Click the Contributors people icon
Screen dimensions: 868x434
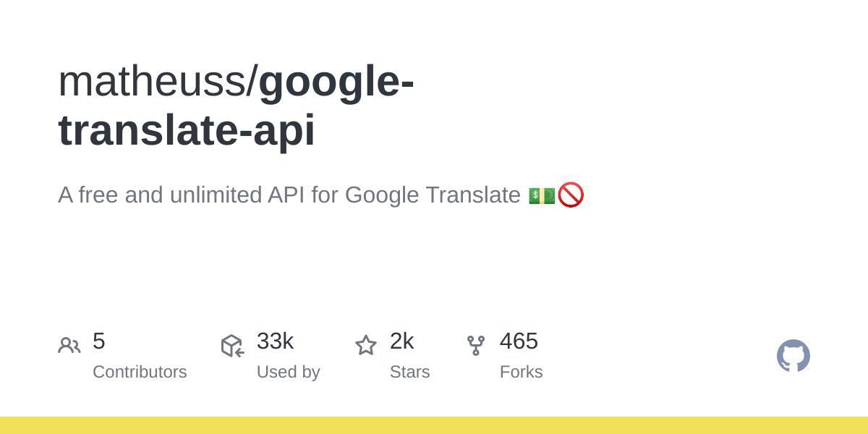69,346
